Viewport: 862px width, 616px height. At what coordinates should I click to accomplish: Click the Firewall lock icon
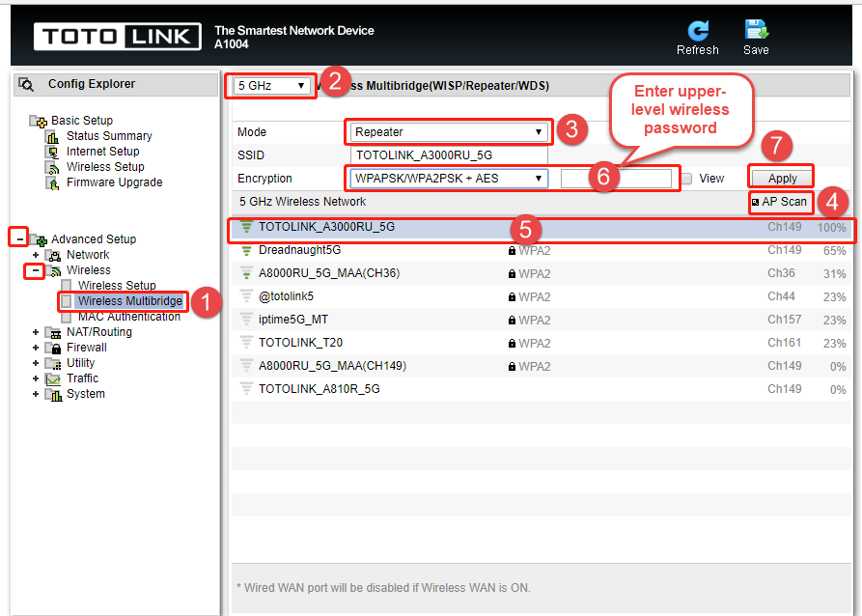pyautogui.click(x=53, y=349)
